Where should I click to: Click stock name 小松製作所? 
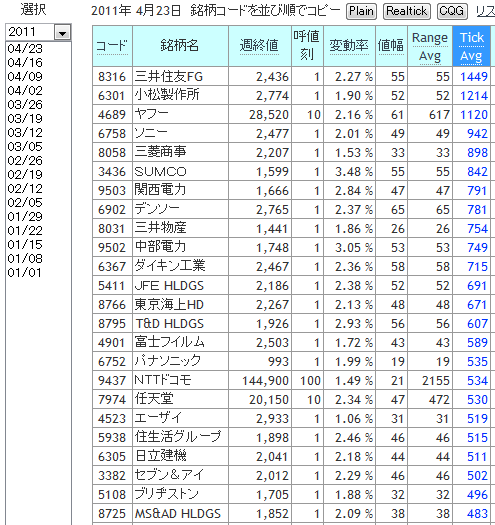[x=167, y=95]
